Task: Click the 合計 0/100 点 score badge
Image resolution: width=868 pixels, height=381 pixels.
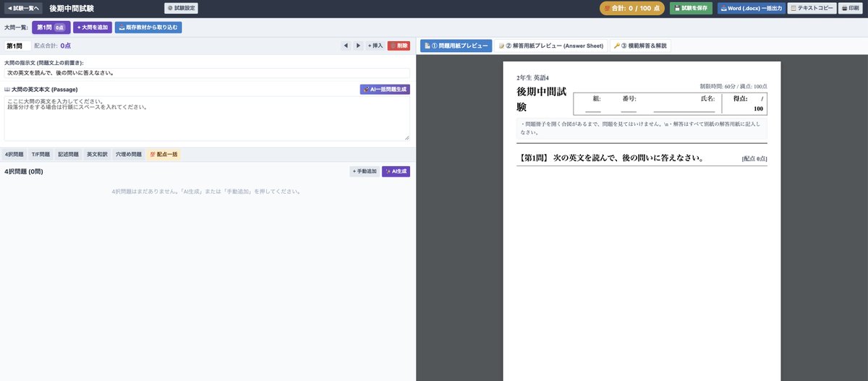Action: pyautogui.click(x=631, y=9)
